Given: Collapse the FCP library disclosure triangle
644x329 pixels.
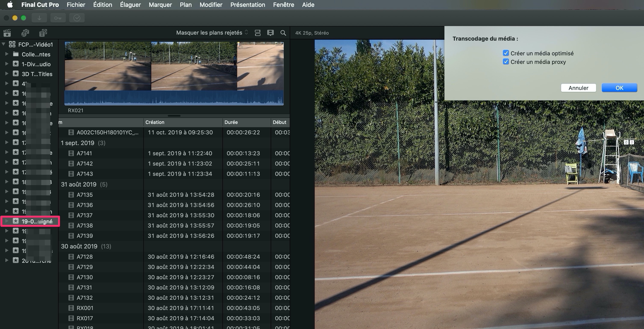Looking at the screenshot, I should click(x=3, y=44).
